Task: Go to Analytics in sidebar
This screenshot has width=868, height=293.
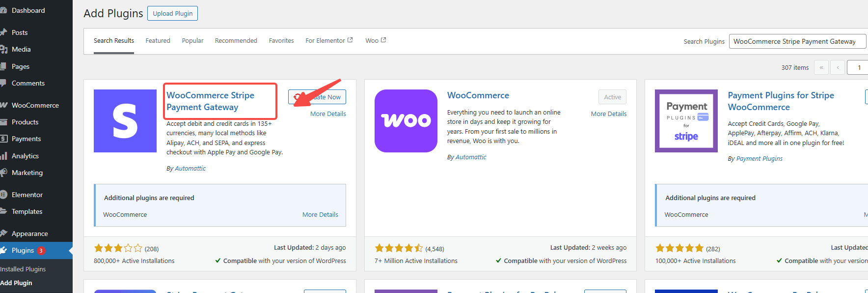Action: coord(25,156)
